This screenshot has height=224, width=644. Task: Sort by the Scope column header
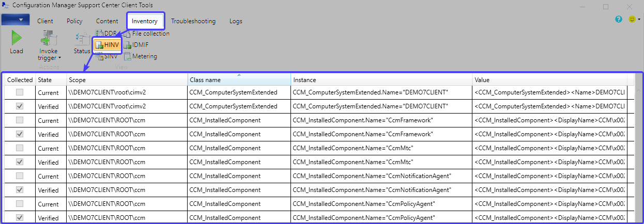coord(127,80)
